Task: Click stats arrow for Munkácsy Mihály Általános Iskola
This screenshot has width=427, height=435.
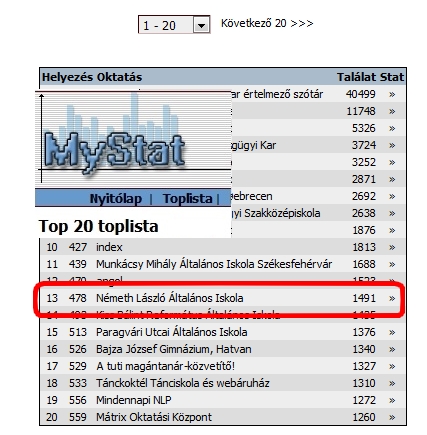Action: pos(392,264)
